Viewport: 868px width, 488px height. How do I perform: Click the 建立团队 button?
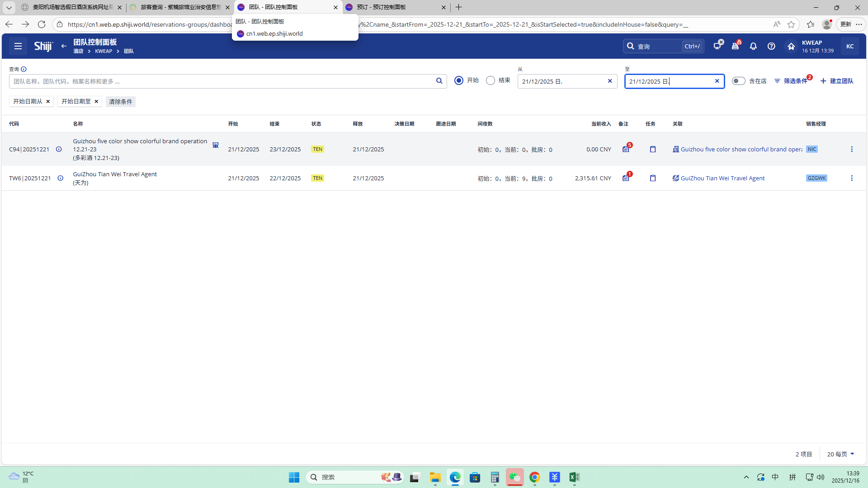tap(837, 81)
